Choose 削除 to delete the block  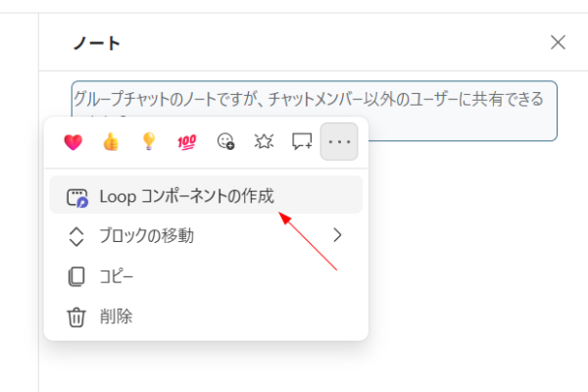pyautogui.click(x=116, y=317)
